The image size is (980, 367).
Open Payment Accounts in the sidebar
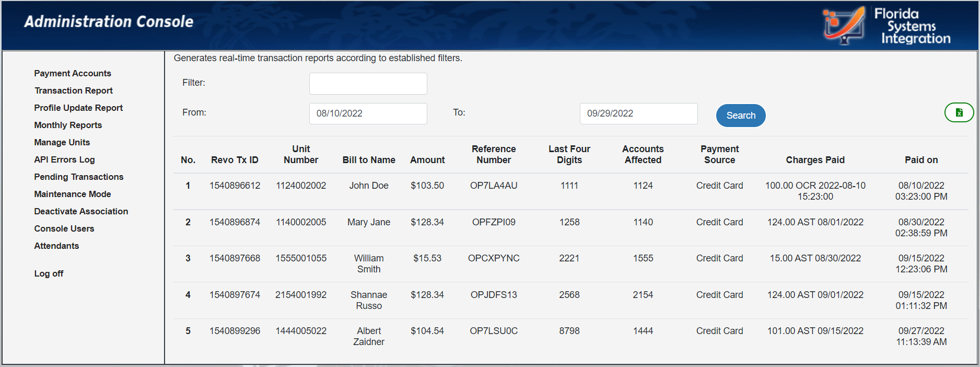tap(73, 73)
